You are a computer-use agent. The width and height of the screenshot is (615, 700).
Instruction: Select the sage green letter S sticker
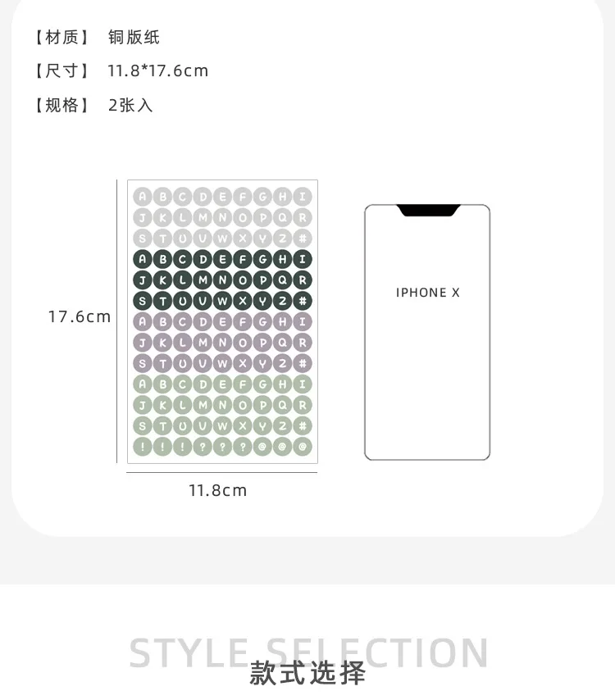143,426
